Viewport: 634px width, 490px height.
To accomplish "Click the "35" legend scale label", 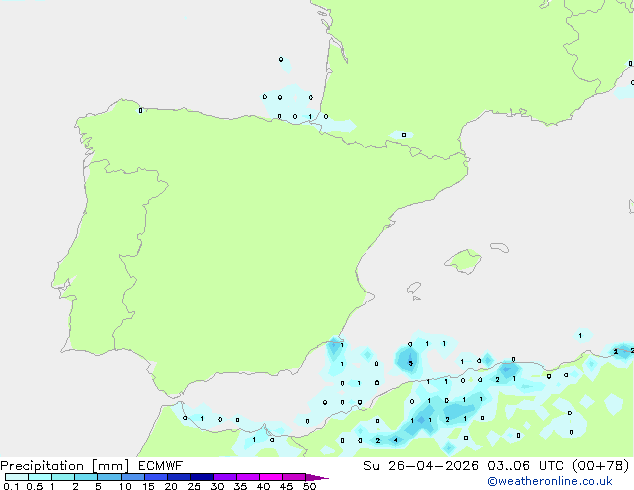I will 240,486.
